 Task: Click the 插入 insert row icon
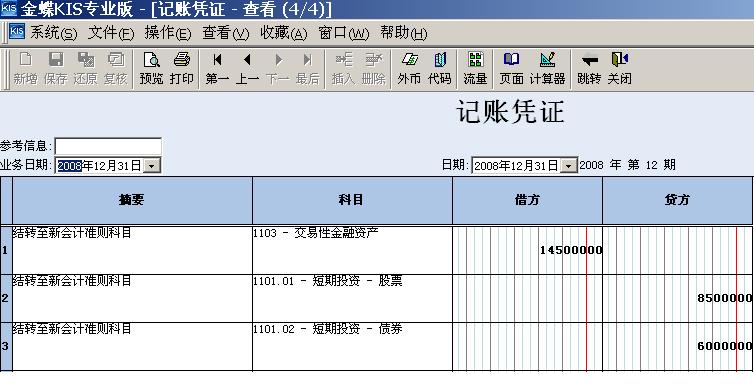coord(343,69)
